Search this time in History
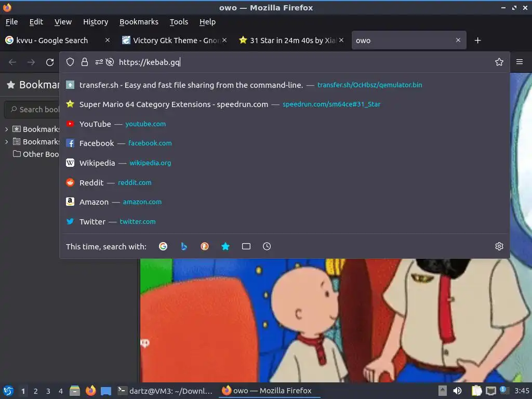Image resolution: width=532 pixels, height=399 pixels. click(x=267, y=246)
